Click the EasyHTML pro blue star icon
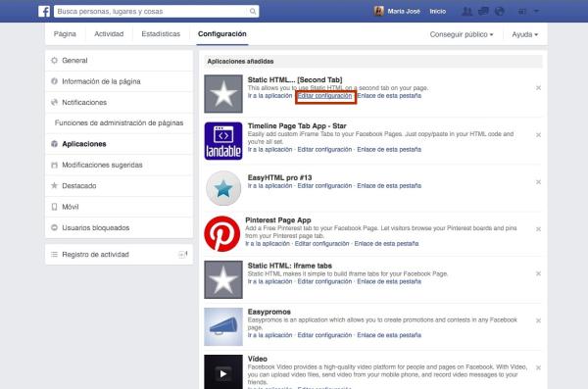This screenshot has height=389, width=588. pos(223,188)
